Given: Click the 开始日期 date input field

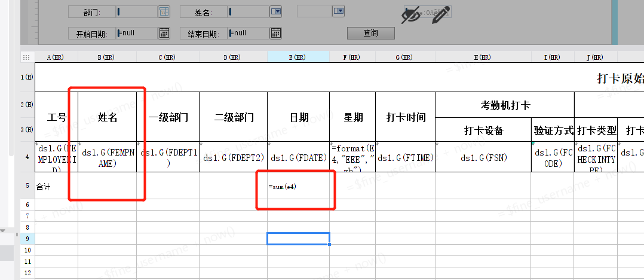Looking at the screenshot, I should pyautogui.click(x=137, y=33).
